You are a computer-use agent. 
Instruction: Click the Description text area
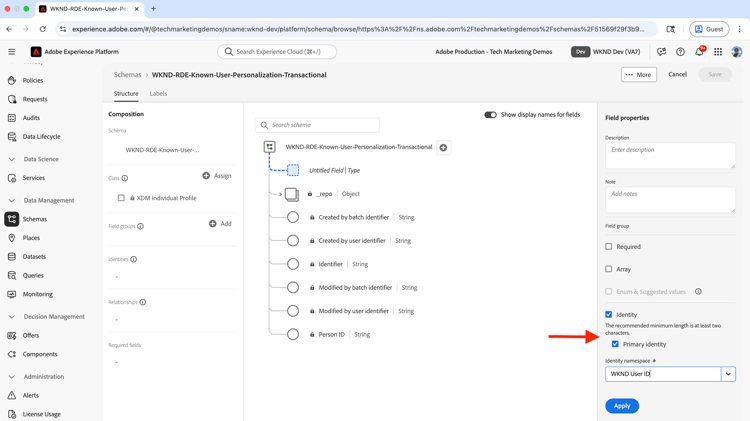(x=670, y=155)
